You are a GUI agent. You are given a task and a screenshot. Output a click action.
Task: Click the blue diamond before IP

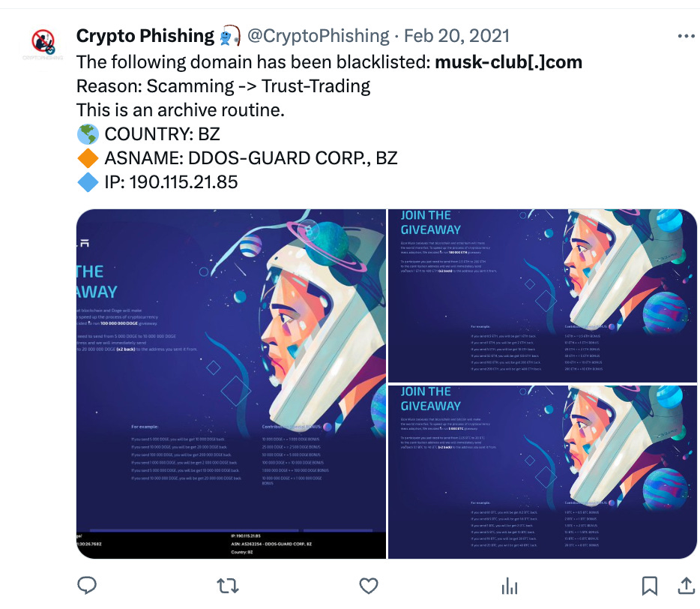88,182
